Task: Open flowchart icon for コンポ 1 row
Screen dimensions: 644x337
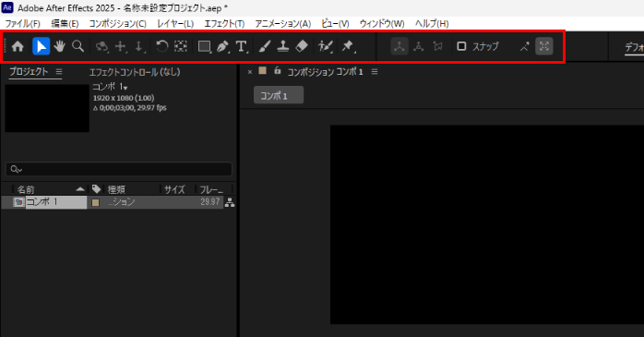Action: pyautogui.click(x=230, y=202)
